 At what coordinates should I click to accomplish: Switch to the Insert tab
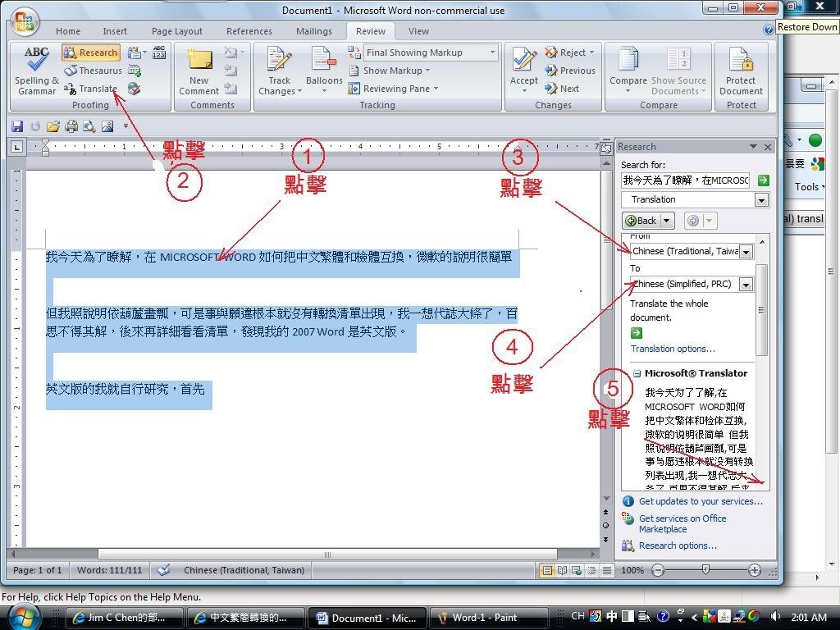tap(115, 31)
